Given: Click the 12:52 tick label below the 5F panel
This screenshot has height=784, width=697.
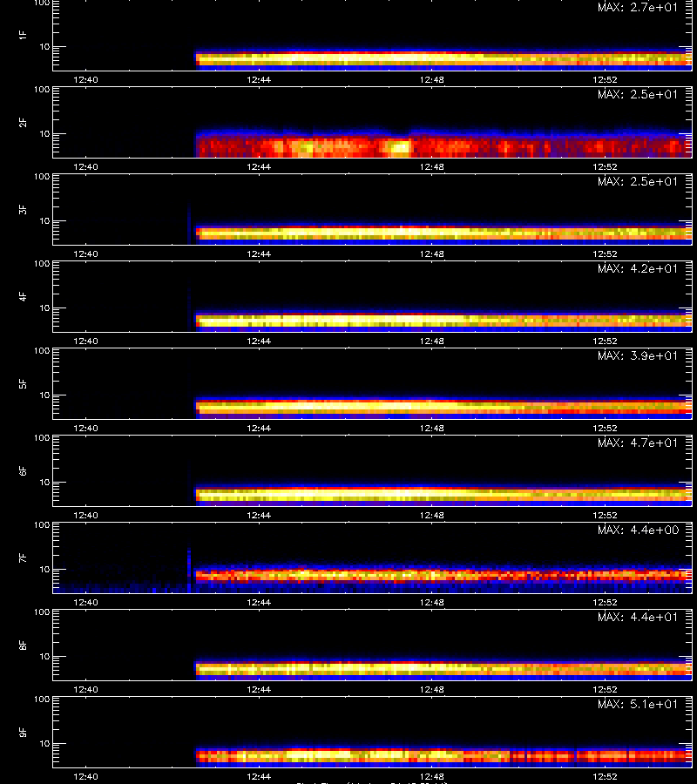Looking at the screenshot, I should 605,428.
